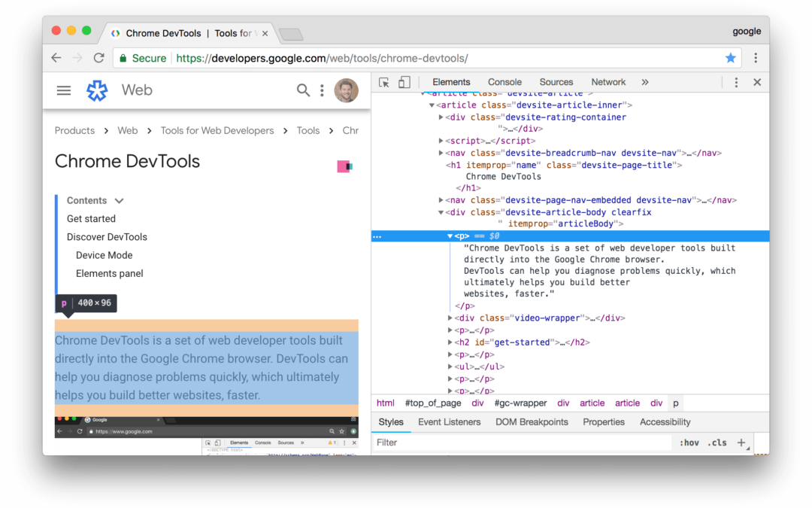
Task: Open site search magnifier icon
Action: pyautogui.click(x=303, y=90)
